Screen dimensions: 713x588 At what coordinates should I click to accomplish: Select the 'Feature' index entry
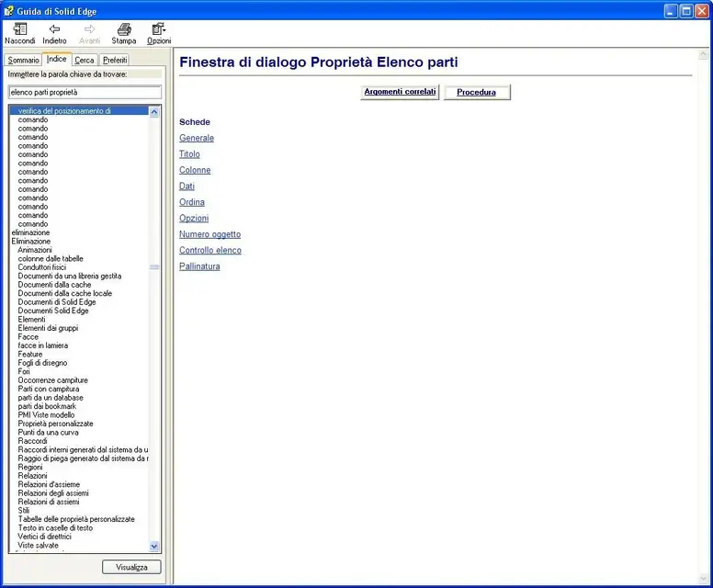point(30,354)
